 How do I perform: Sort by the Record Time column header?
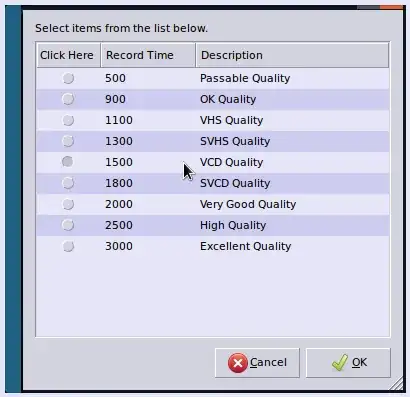click(x=148, y=55)
